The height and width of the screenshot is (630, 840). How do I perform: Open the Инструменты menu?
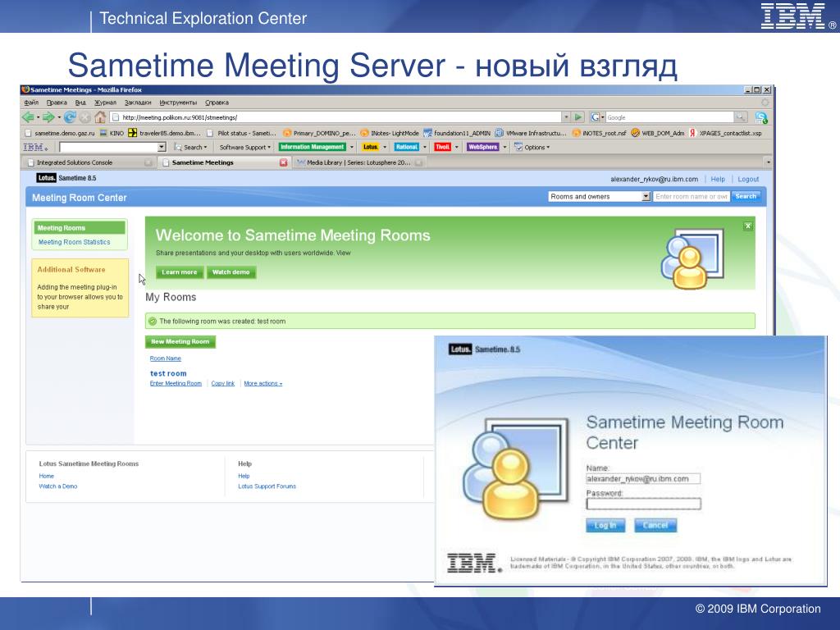click(x=178, y=103)
